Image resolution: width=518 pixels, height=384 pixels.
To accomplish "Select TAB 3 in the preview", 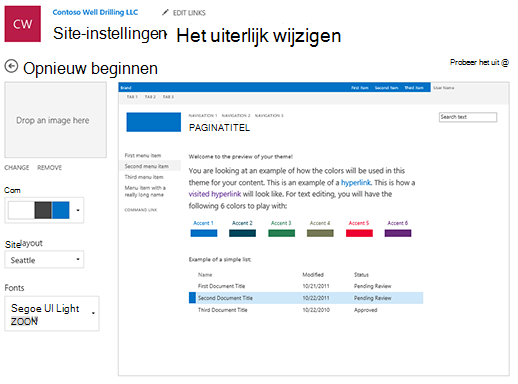I will [168, 97].
